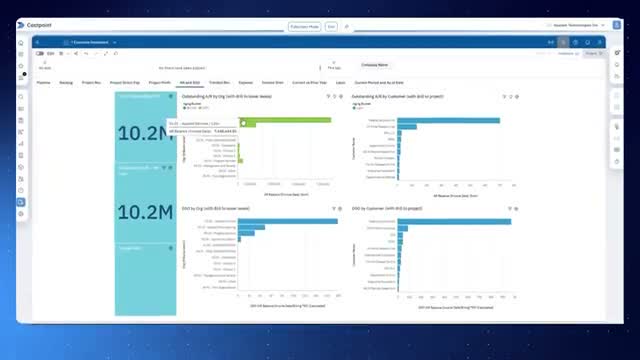
Task: Click the Exit button
Action: click(331, 27)
